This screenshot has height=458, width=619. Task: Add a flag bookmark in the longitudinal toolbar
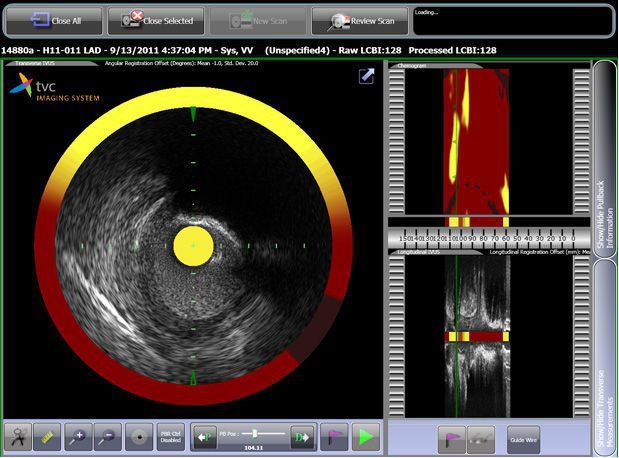pyautogui.click(x=452, y=439)
